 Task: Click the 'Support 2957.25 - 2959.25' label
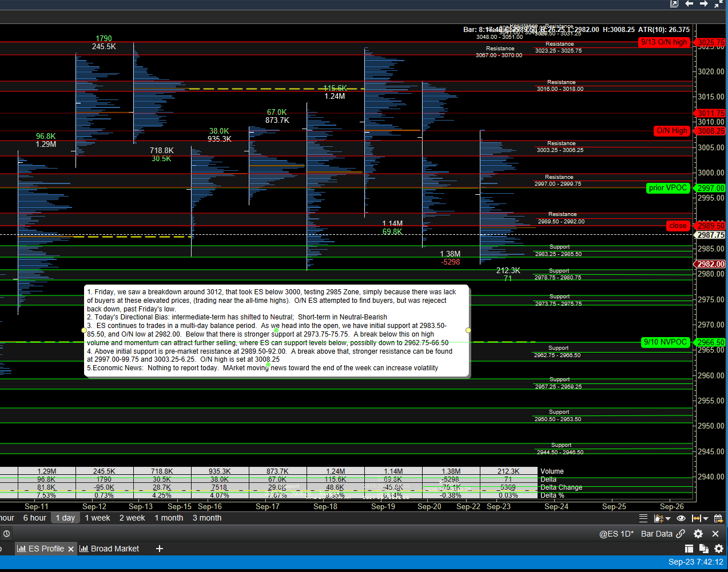(x=559, y=383)
